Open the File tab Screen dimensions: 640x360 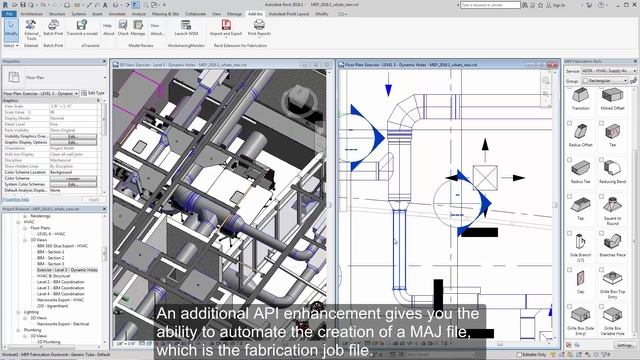[9, 14]
